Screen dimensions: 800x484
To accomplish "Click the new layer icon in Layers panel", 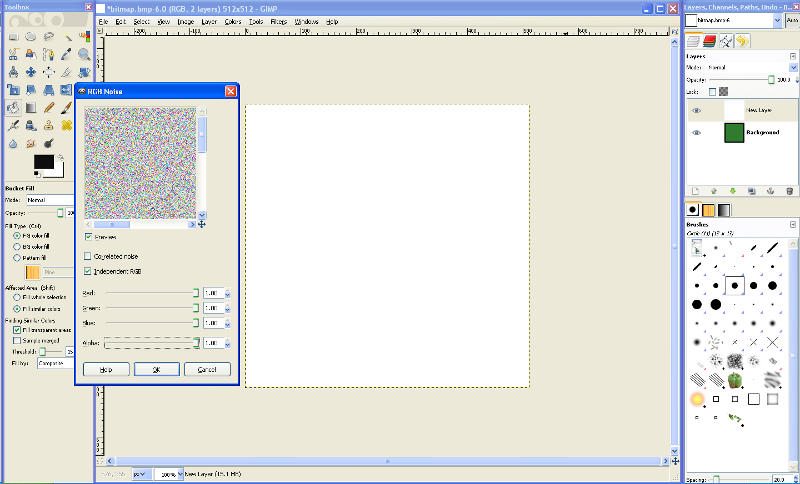I will (695, 191).
